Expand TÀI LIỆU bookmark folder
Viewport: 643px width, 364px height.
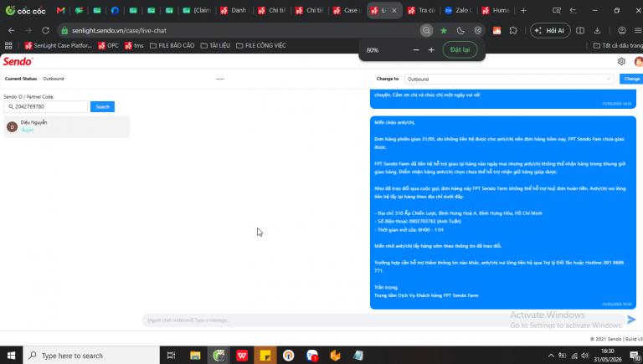coord(215,45)
